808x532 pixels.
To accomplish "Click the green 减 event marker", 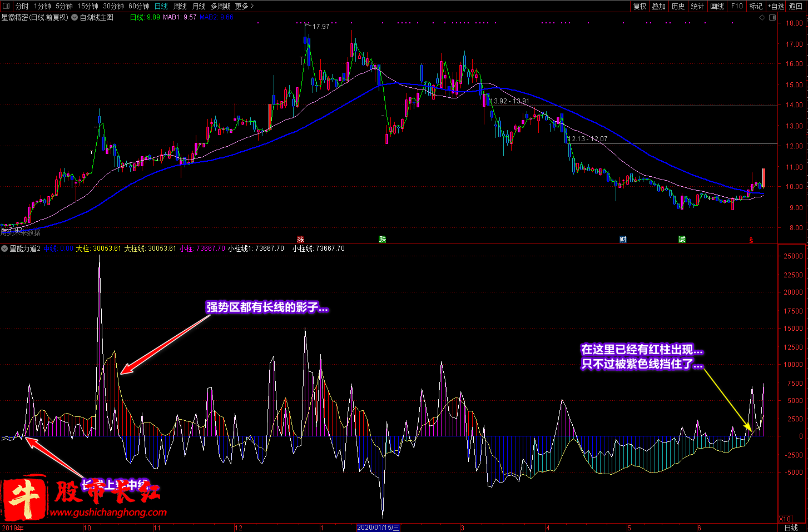I will 682,240.
